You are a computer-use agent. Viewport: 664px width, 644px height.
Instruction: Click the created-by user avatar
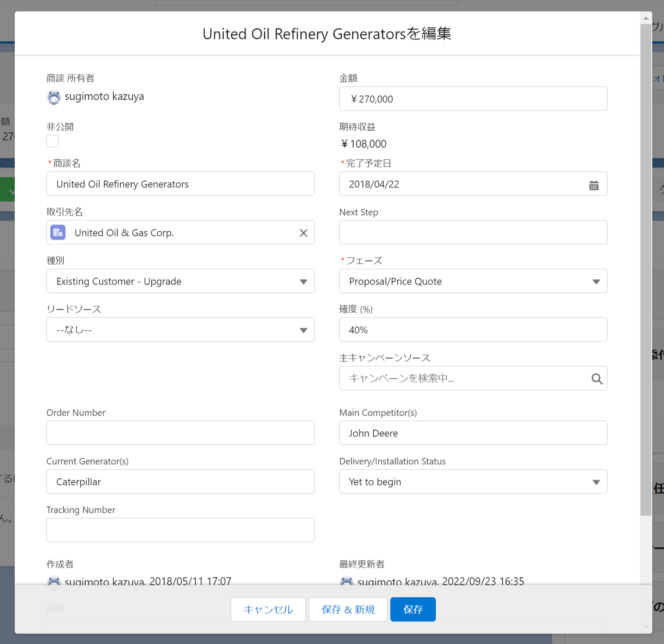click(x=54, y=582)
